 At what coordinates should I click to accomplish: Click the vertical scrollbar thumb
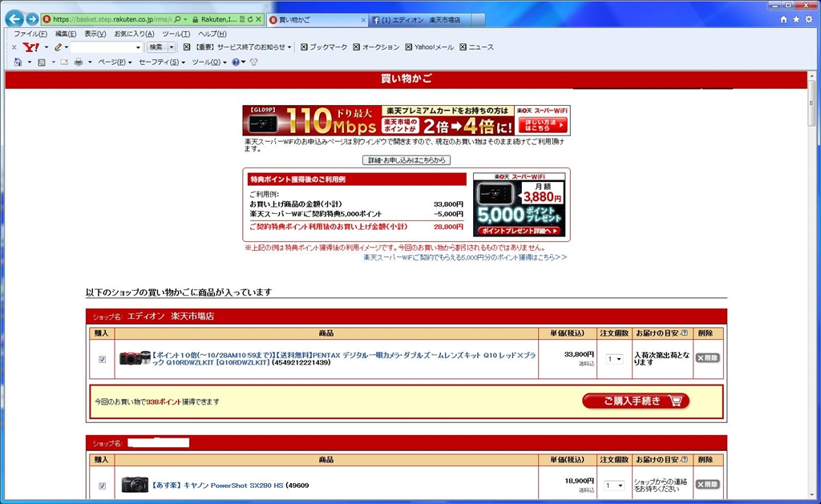point(812,102)
